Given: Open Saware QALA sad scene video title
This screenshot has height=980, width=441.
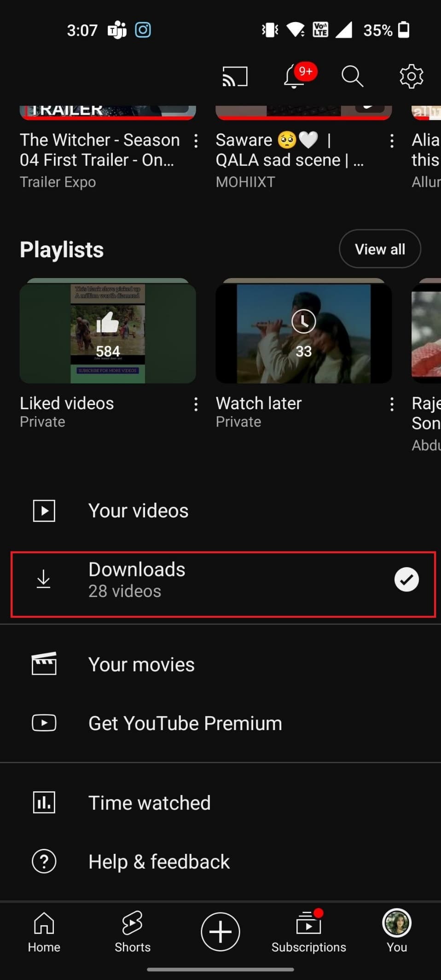Looking at the screenshot, I should click(x=290, y=150).
